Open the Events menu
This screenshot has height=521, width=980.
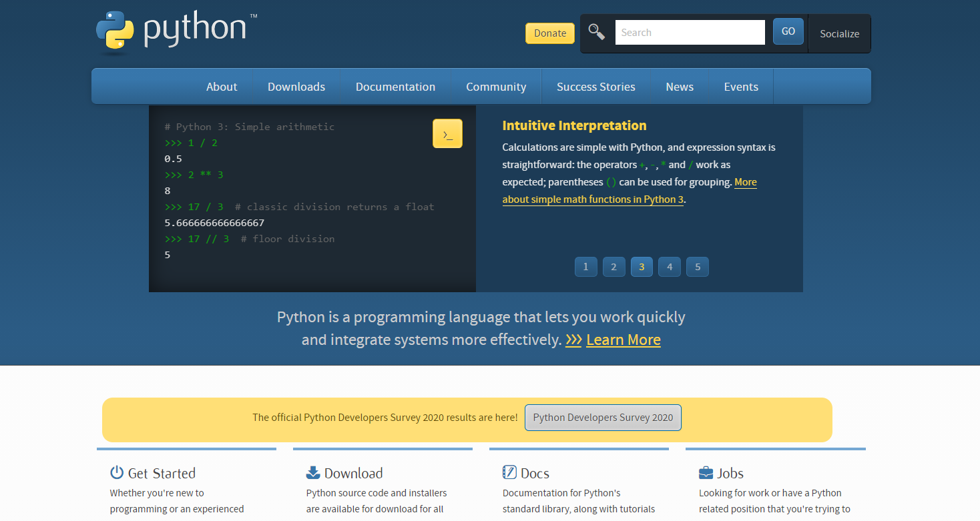tap(741, 87)
